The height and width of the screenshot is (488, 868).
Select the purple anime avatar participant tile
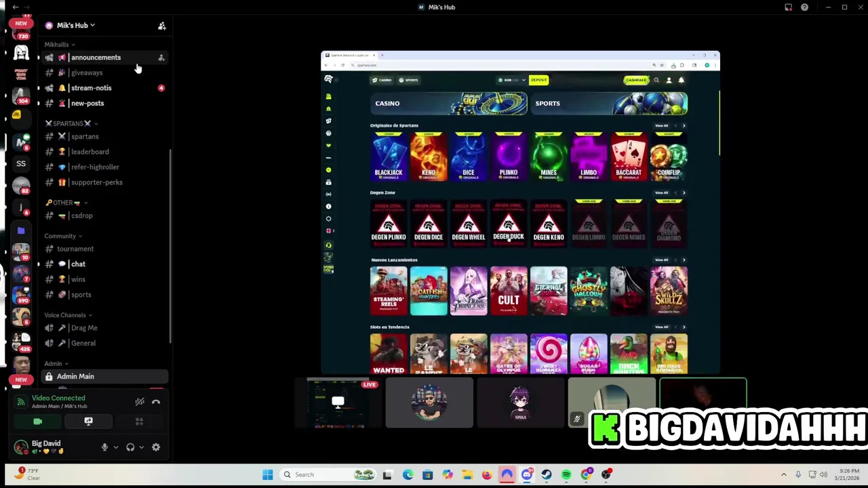520,403
